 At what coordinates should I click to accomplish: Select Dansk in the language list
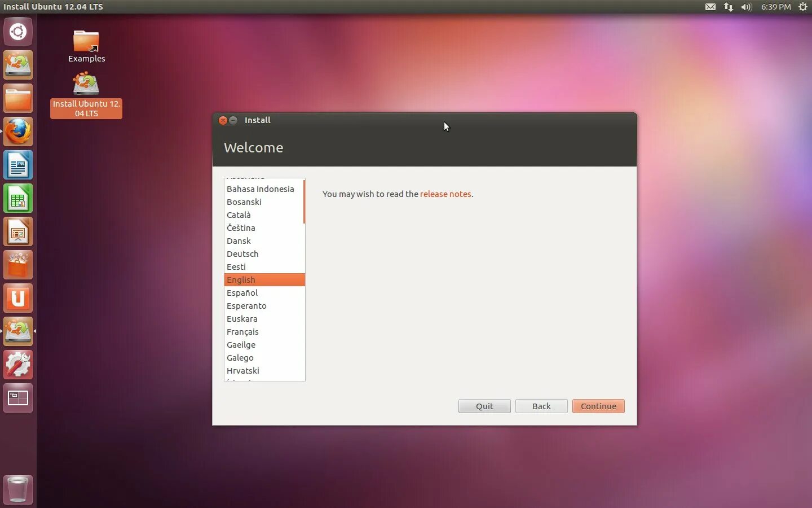click(x=263, y=240)
